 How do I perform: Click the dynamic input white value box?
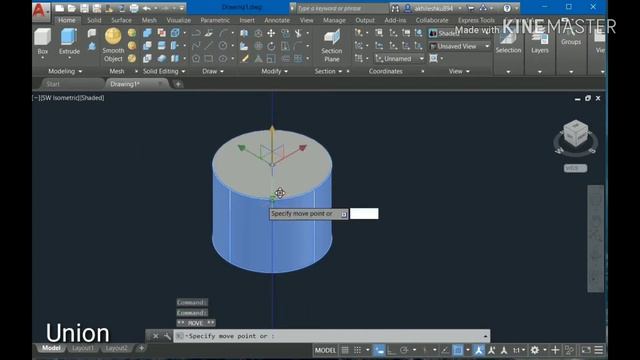(x=364, y=213)
